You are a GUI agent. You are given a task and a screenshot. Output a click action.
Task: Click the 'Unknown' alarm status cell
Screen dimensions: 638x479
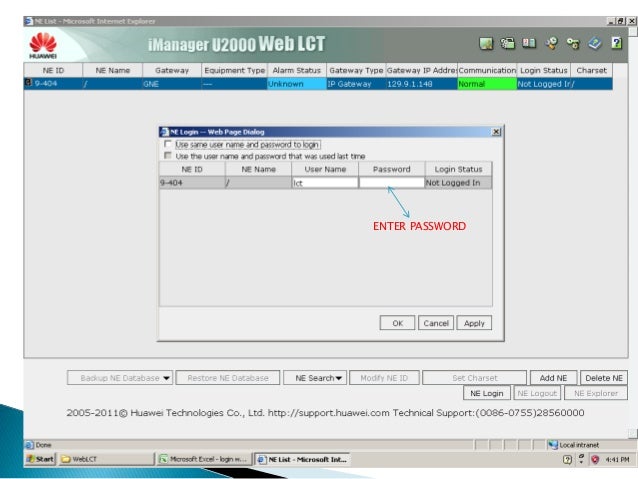tap(297, 83)
